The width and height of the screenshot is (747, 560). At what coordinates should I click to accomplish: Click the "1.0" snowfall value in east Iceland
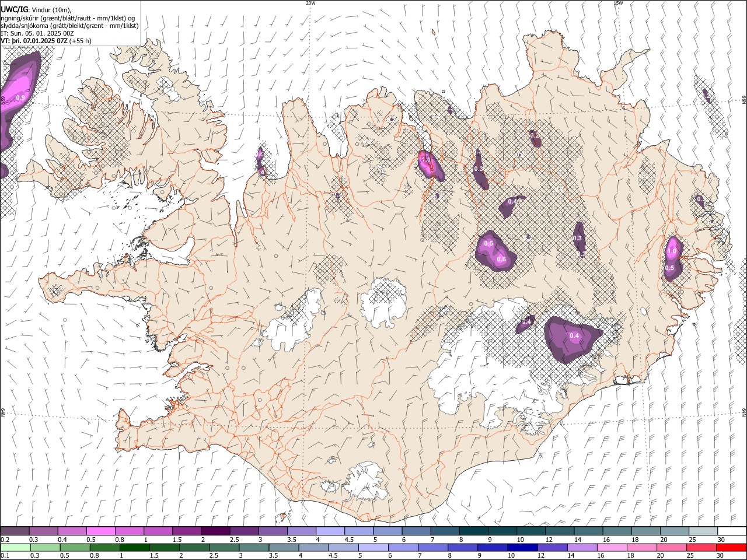coord(672,251)
